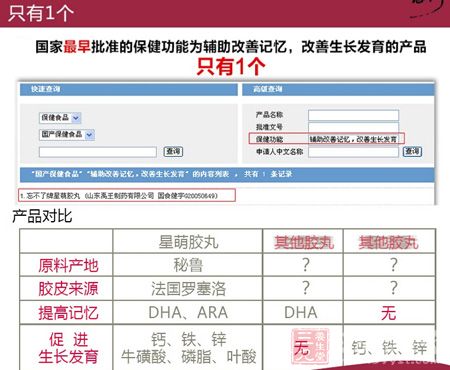Click the quick search text box under 国产保健食品
Viewport: 450px width, 370px height.
[x=98, y=152]
